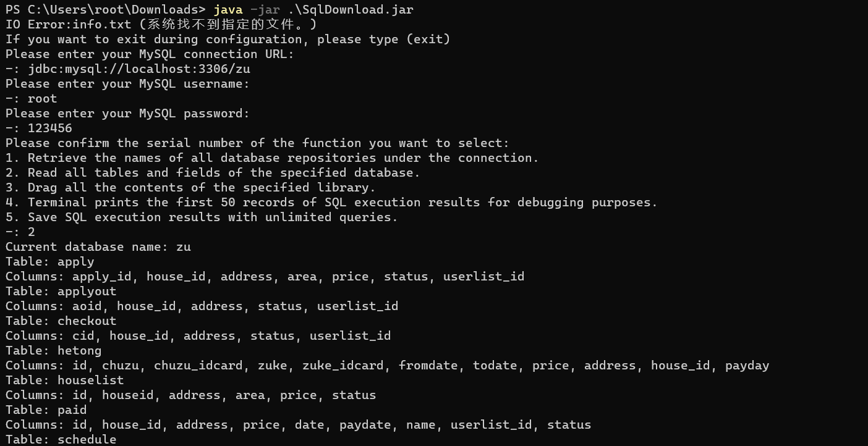Click the Table: hetong line

pos(54,350)
